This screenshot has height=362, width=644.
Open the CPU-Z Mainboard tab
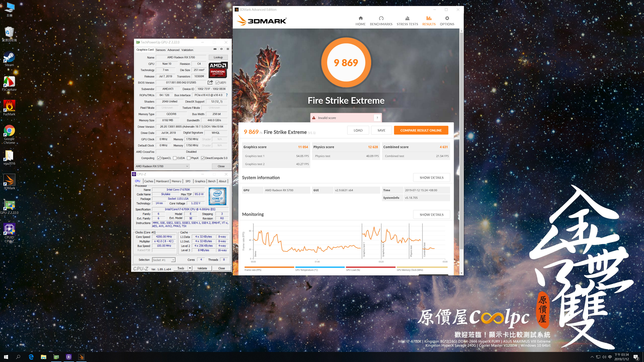(x=162, y=181)
